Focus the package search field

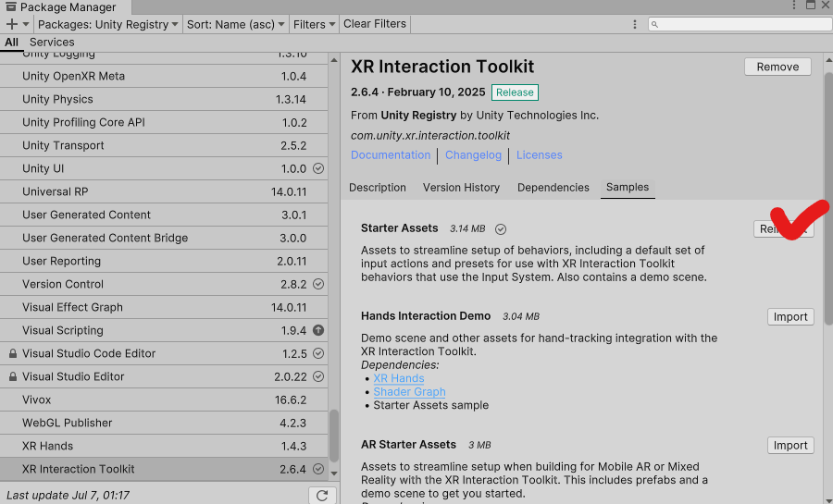[x=740, y=24]
